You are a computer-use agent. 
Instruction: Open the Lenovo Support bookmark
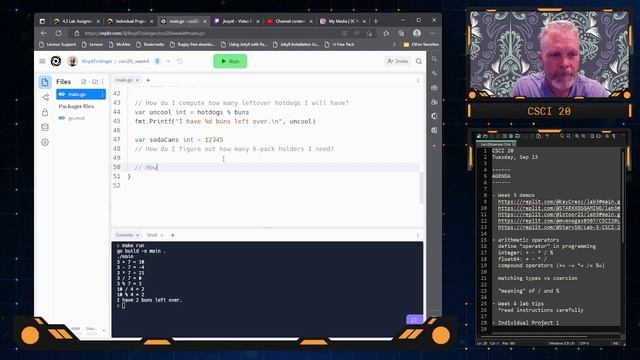tap(57, 44)
